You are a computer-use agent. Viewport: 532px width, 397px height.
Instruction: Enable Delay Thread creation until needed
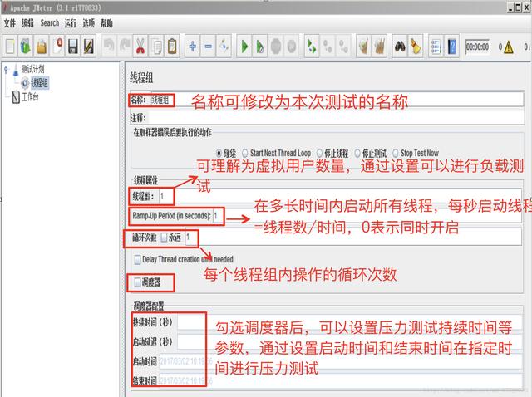coord(137,260)
